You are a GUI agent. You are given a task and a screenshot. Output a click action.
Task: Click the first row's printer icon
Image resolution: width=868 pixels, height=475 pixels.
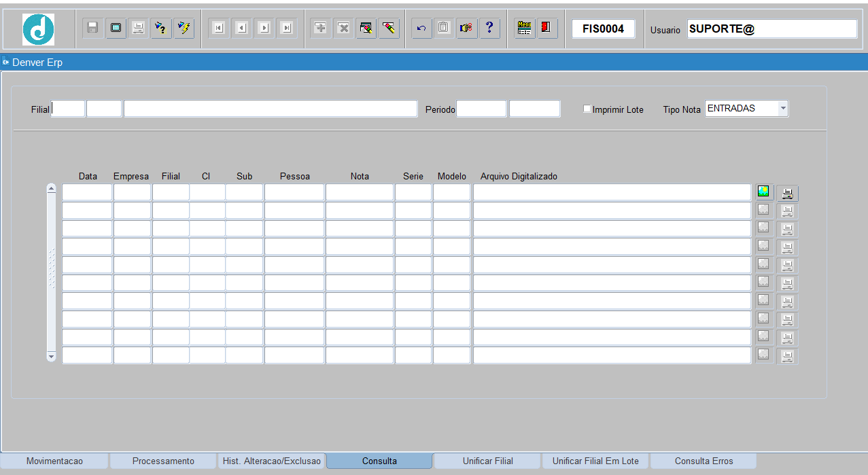coord(787,193)
